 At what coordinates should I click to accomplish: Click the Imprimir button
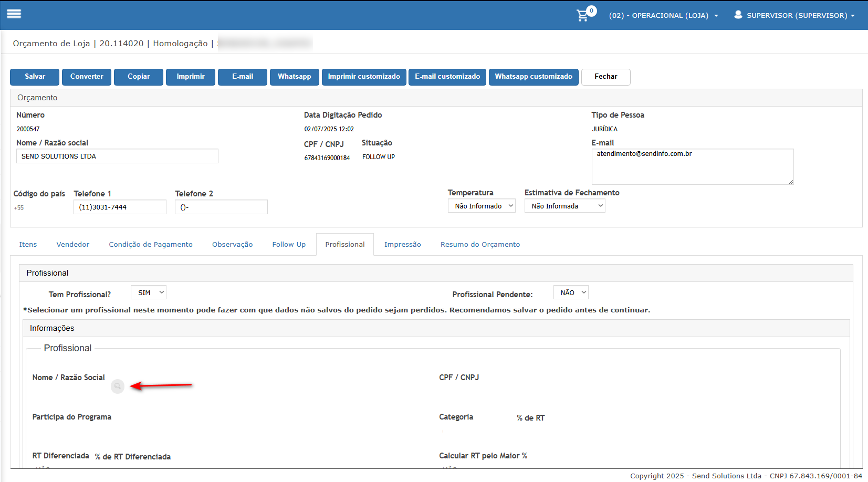click(191, 77)
